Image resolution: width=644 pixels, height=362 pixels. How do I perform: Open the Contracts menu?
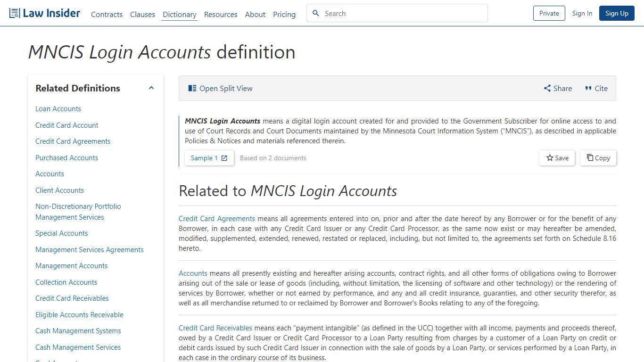click(x=107, y=14)
